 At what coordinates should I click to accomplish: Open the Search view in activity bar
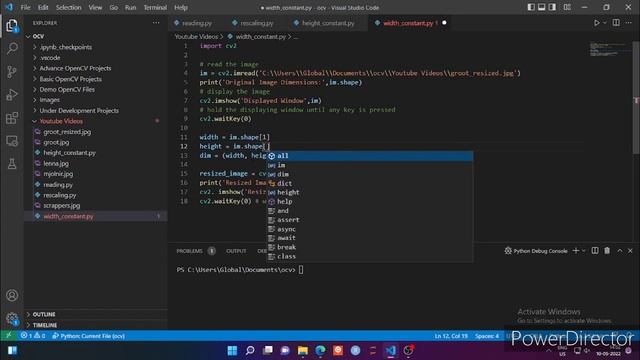(12, 49)
